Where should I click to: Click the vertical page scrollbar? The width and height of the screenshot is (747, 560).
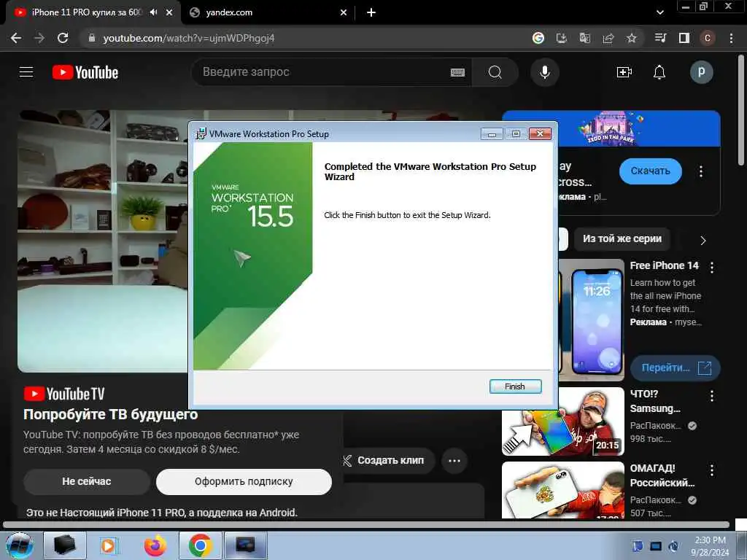(x=741, y=109)
